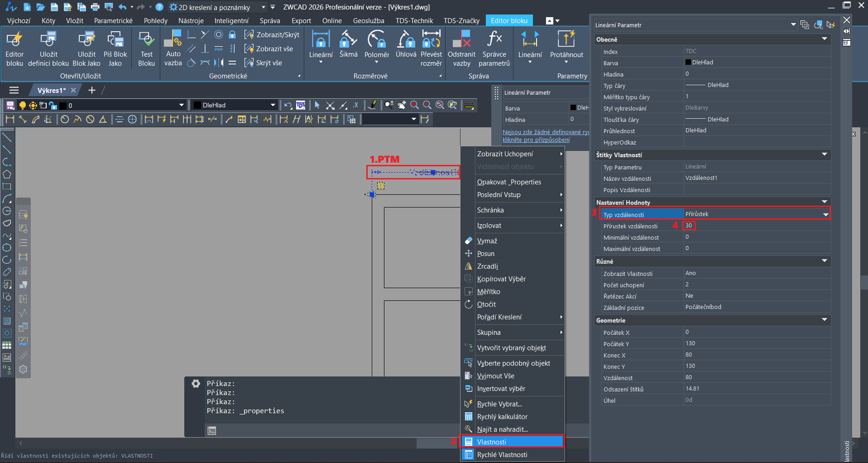Select Kopírovat Výběr in context menu
Image resolution: width=868 pixels, height=463 pixels.
click(512, 279)
